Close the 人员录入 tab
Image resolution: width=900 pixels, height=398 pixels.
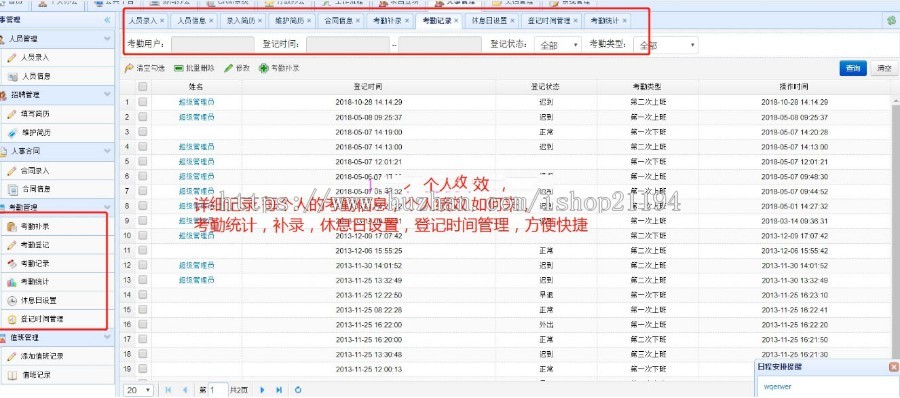(162, 21)
